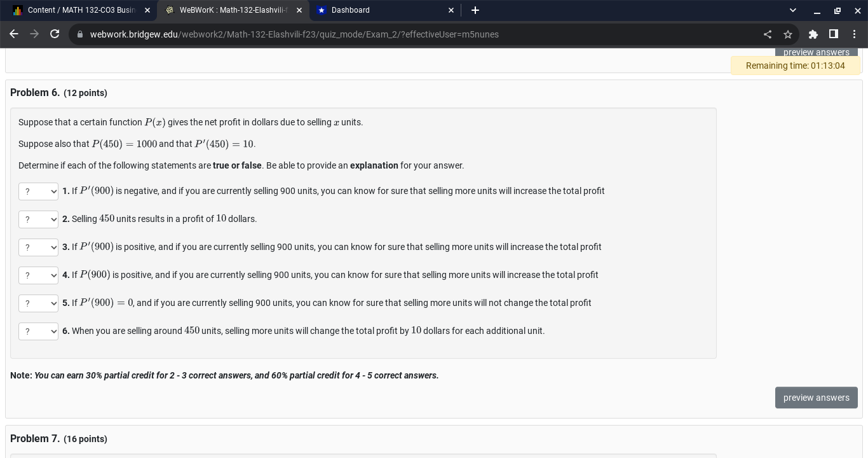Click the forward navigation arrow
868x458 pixels.
[x=34, y=34]
